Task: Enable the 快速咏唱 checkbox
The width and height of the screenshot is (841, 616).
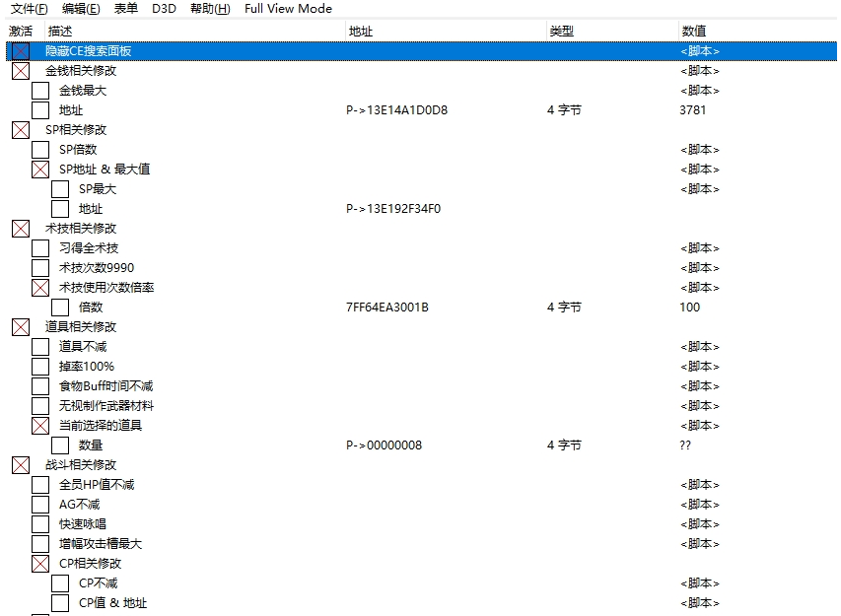Action: (38, 523)
